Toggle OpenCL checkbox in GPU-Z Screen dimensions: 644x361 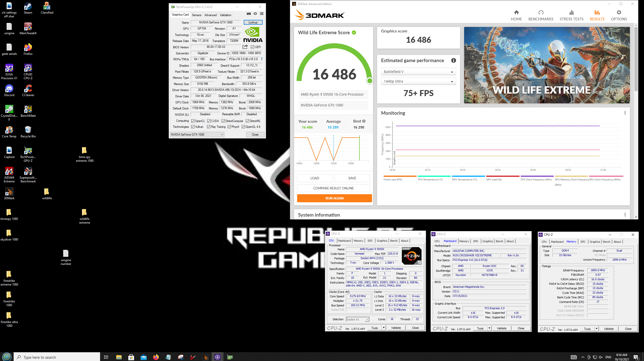click(193, 121)
